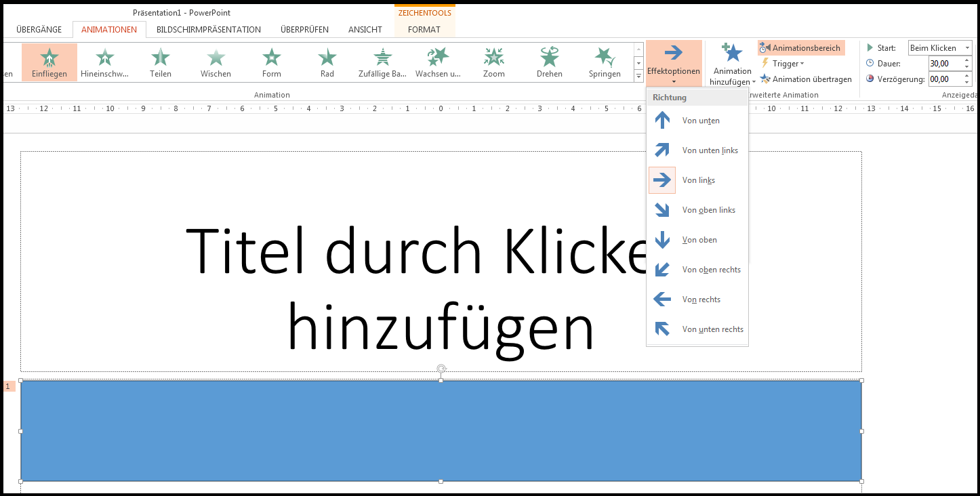Viewport: 980px width, 496px height.
Task: Decrease the Dauer value stepper
Action: [x=967, y=67]
